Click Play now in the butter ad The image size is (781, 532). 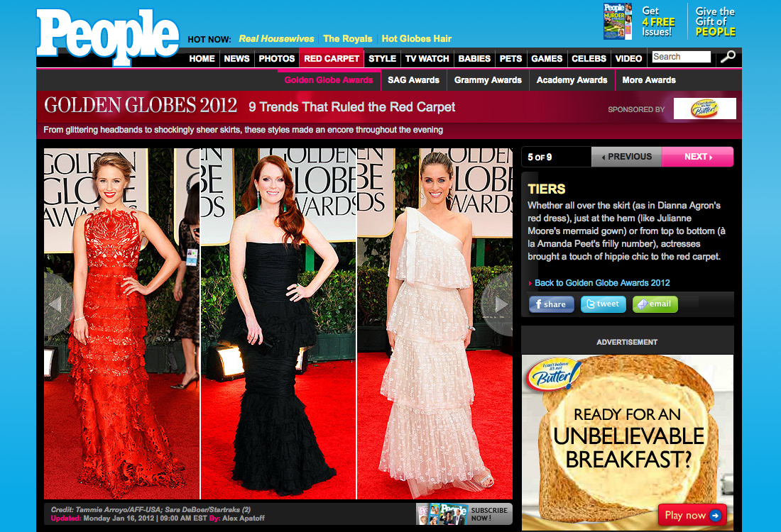(692, 516)
